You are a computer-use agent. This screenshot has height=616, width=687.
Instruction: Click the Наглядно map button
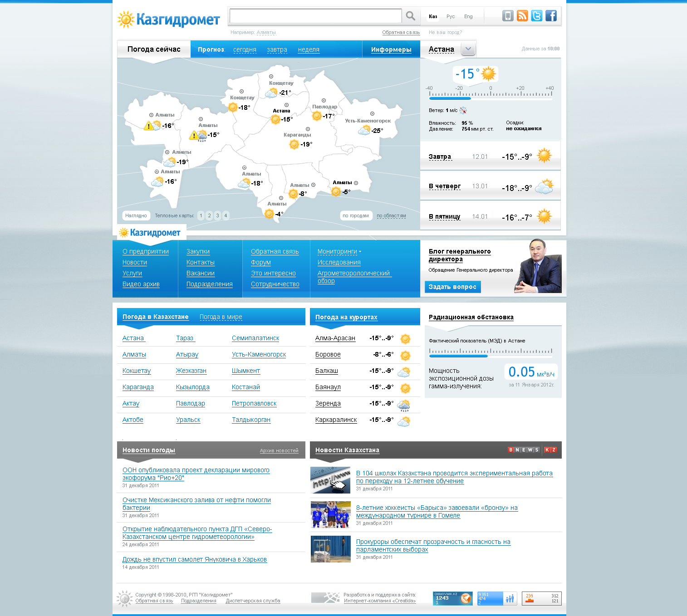click(136, 215)
